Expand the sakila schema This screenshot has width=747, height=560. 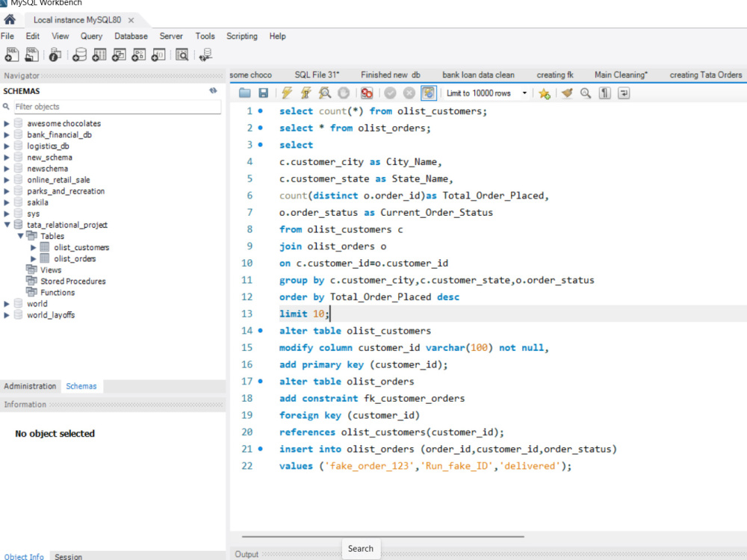click(7, 202)
